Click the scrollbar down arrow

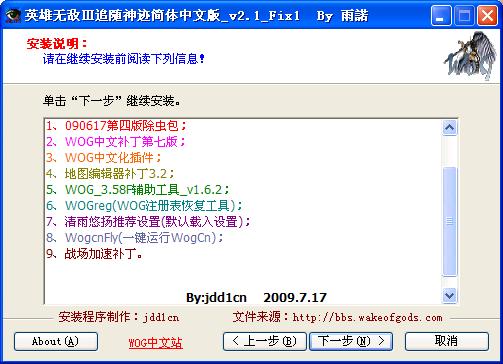point(449,295)
